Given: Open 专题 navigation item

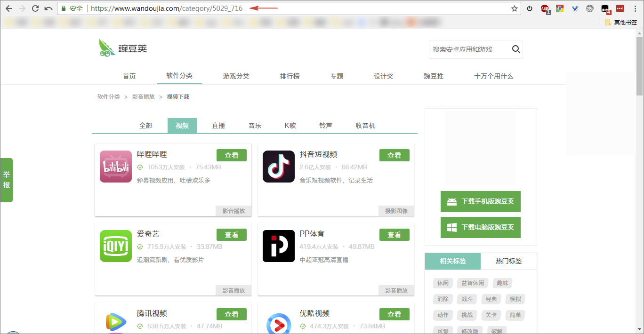Looking at the screenshot, I should 337,76.
